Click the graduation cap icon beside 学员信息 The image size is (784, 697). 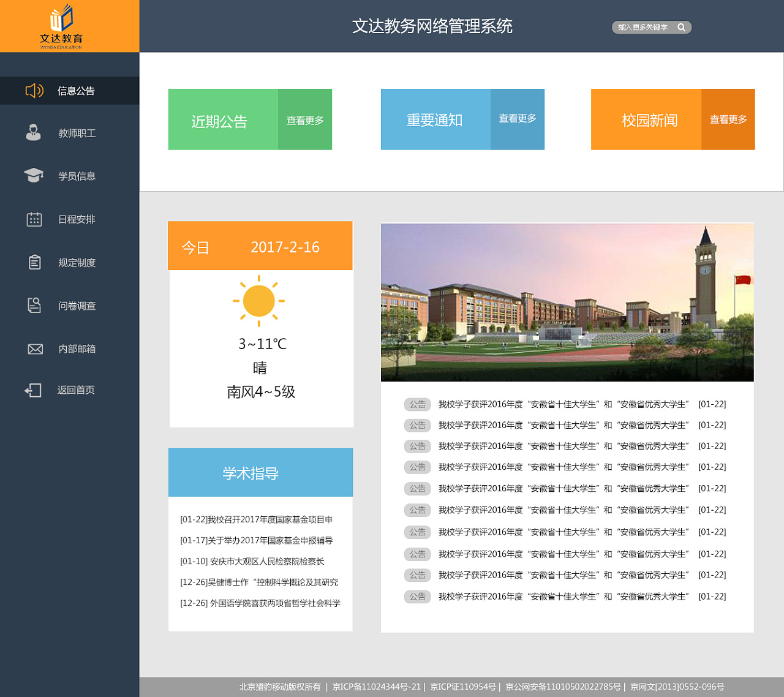tap(34, 175)
